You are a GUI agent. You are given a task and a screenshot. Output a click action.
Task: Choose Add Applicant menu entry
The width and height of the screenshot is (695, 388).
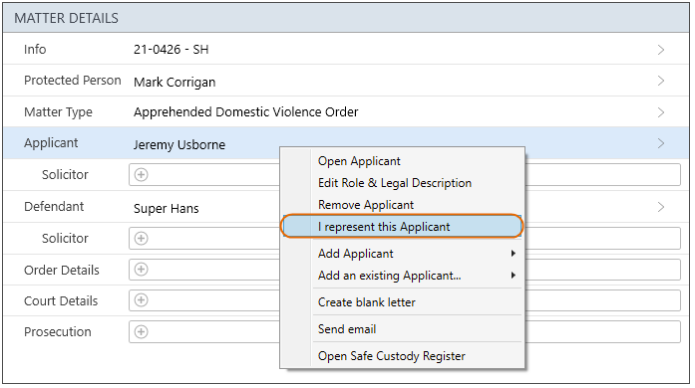coord(355,254)
